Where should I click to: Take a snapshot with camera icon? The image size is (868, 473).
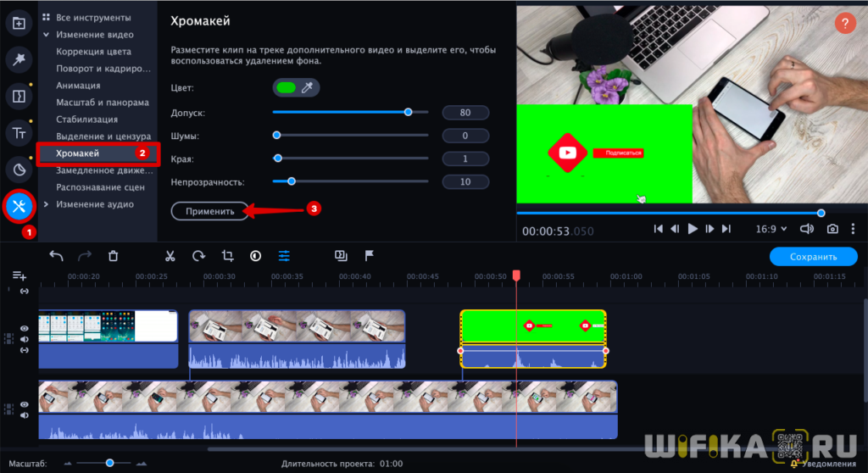coord(833,229)
